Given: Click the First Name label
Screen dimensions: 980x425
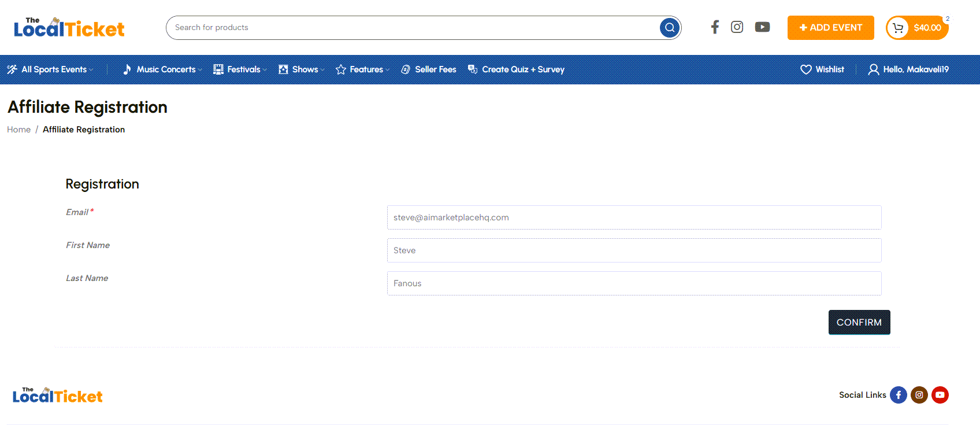Looking at the screenshot, I should [88, 245].
